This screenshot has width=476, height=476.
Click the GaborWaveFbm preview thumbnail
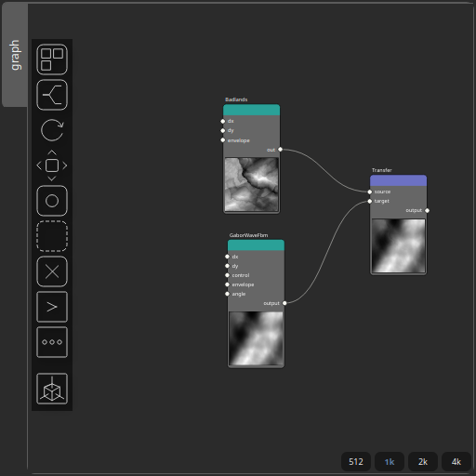tap(256, 338)
